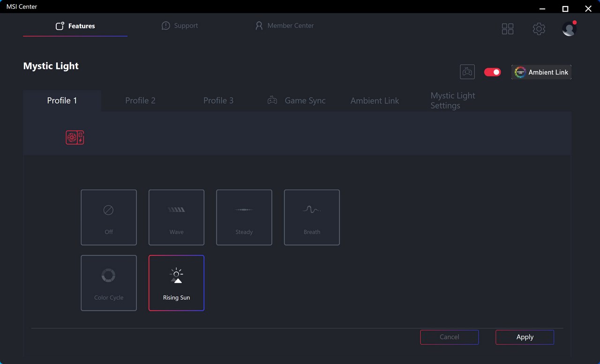Open the apps grid view icon
The width and height of the screenshot is (600, 364).
click(507, 29)
